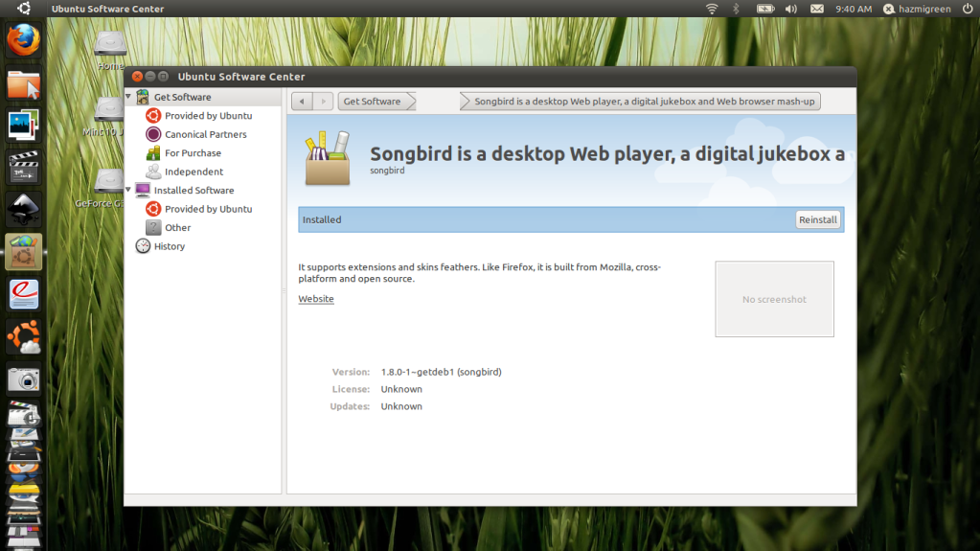Viewport: 980px width, 551px height.
Task: Open Firefox from the launcher
Action: [x=23, y=40]
